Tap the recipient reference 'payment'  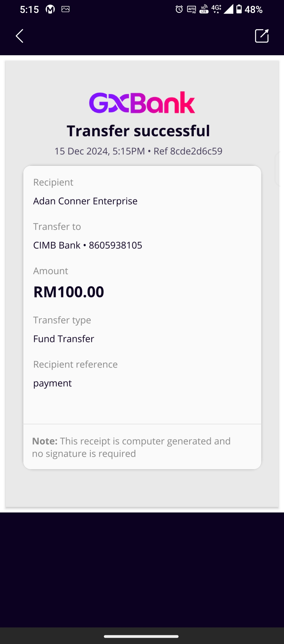pyautogui.click(x=52, y=383)
